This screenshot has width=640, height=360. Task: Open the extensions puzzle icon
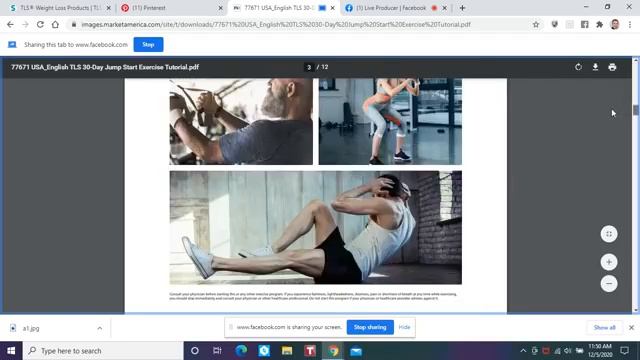[599, 24]
